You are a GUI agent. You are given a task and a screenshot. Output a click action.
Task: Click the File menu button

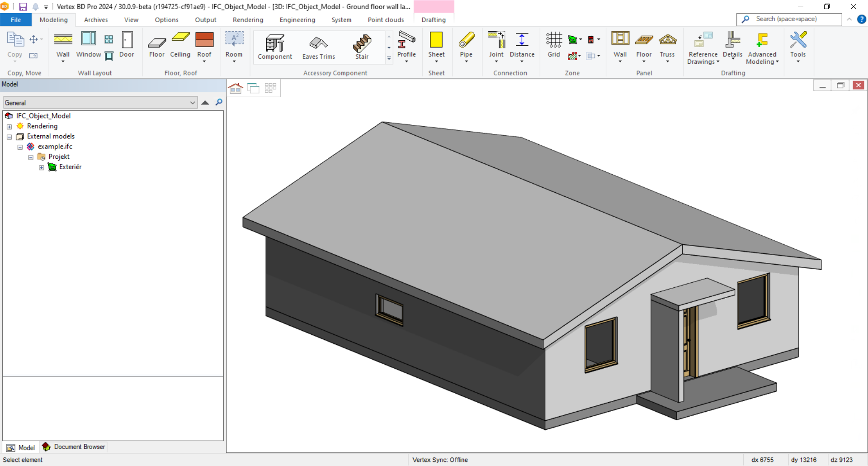point(16,20)
